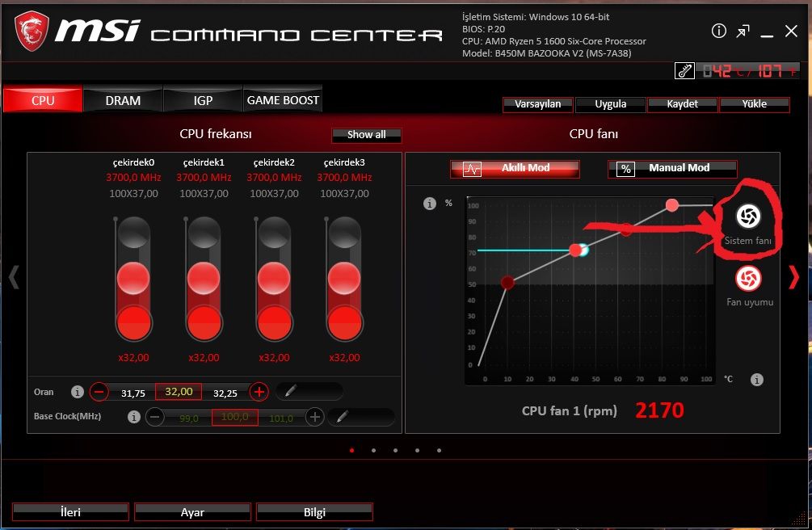Image resolution: width=812 pixels, height=530 pixels.
Task: Select the 101,0 base clock value
Action: [x=281, y=418]
